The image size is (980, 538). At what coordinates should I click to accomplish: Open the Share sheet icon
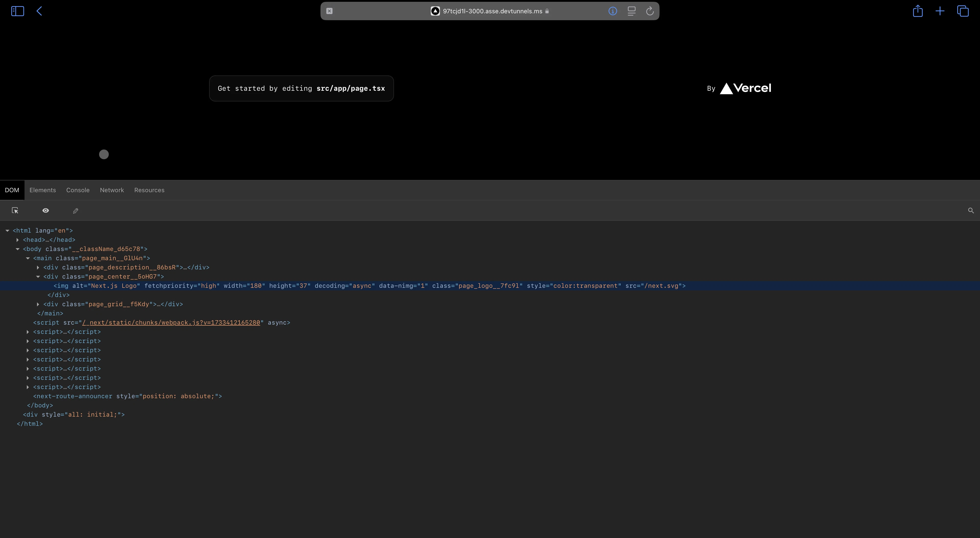coord(918,11)
